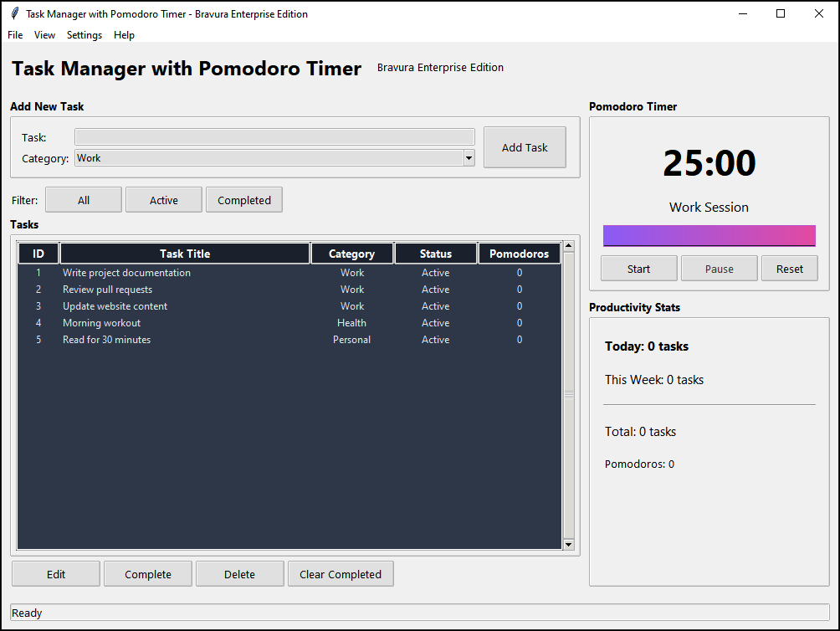Show All tasks with the All filter
Image resolution: width=840 pixels, height=631 pixels.
[83, 199]
